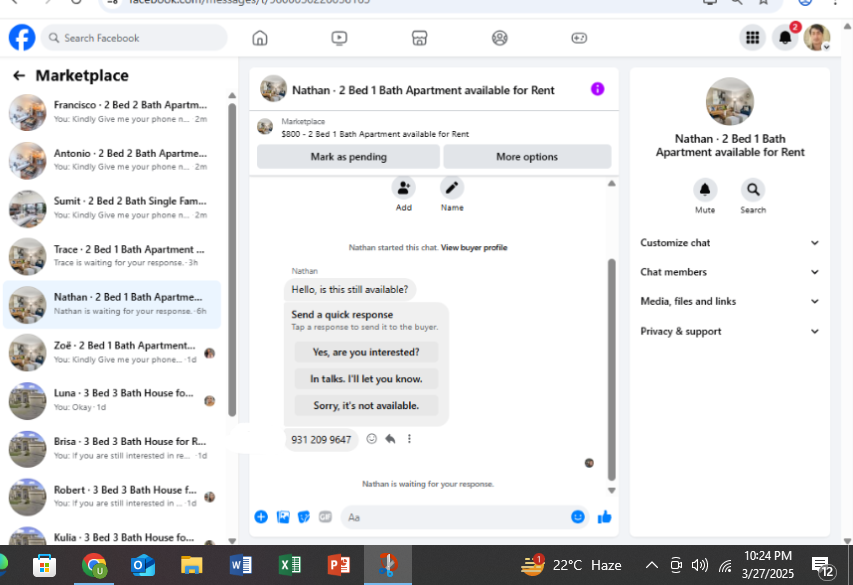Attach a photo file icon
Viewport: 853px width, 585px height.
[x=283, y=517]
